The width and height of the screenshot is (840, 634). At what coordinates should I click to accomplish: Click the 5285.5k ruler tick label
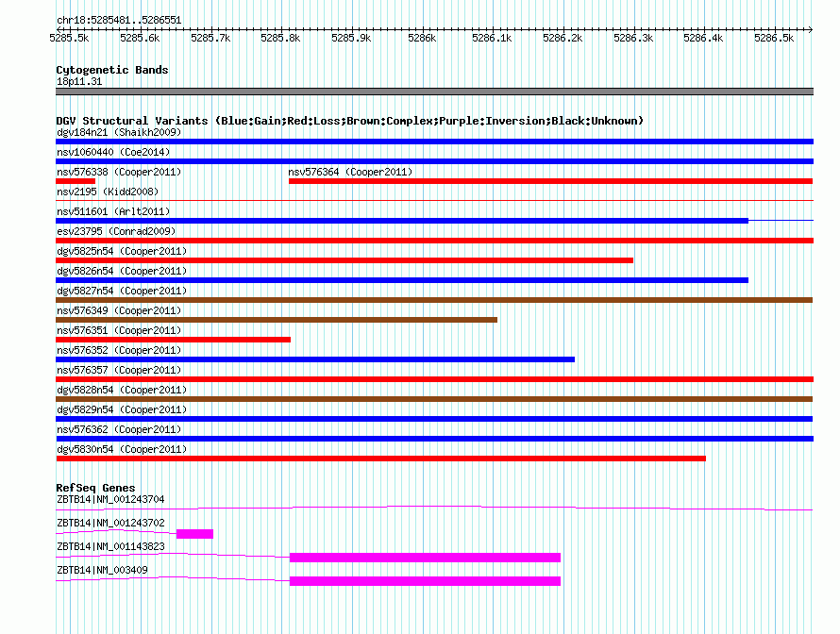click(x=69, y=38)
